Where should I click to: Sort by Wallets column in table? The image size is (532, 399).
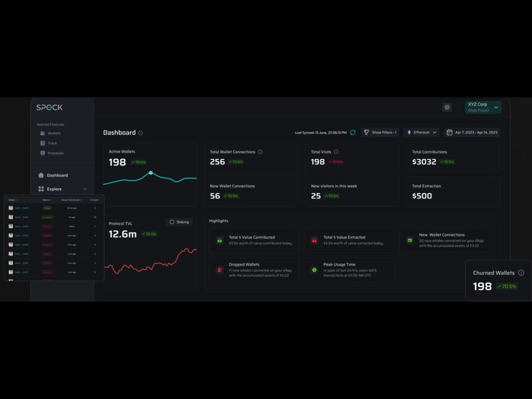13,200
